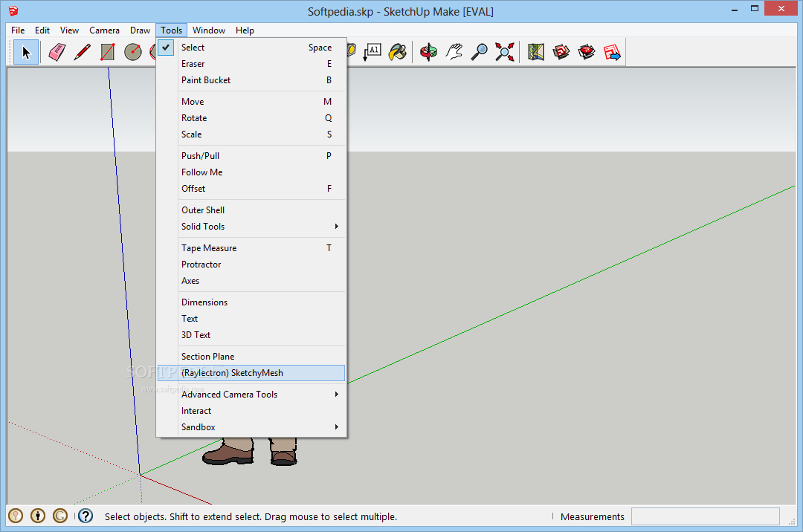Image resolution: width=803 pixels, height=532 pixels.
Task: Click the Zoom Extents icon
Action: (504, 52)
